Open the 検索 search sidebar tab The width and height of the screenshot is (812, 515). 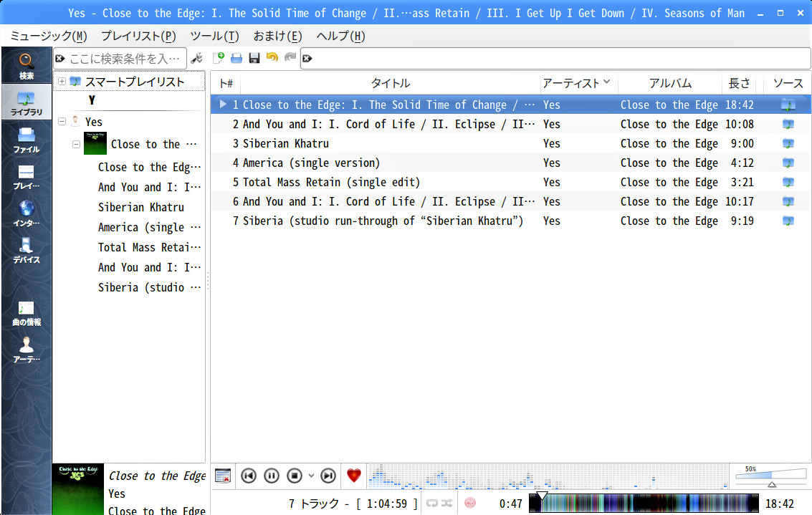point(27,66)
